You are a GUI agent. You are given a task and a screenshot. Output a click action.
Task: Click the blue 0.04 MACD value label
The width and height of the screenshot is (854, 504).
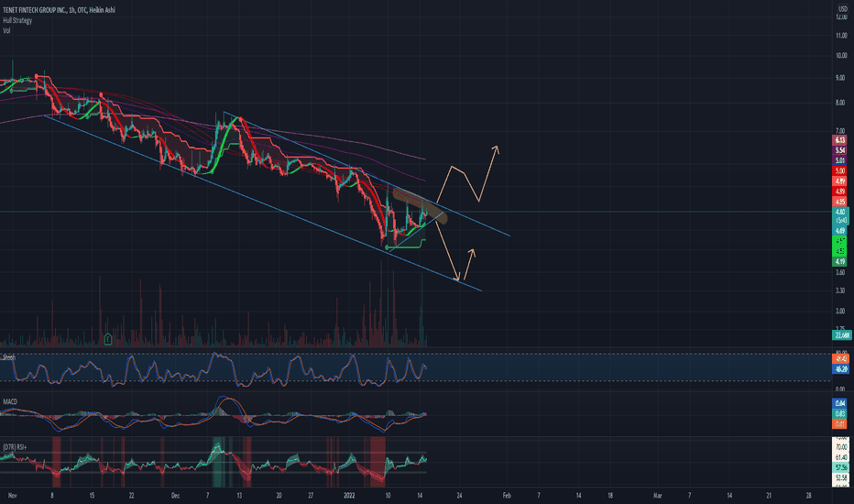click(x=840, y=404)
